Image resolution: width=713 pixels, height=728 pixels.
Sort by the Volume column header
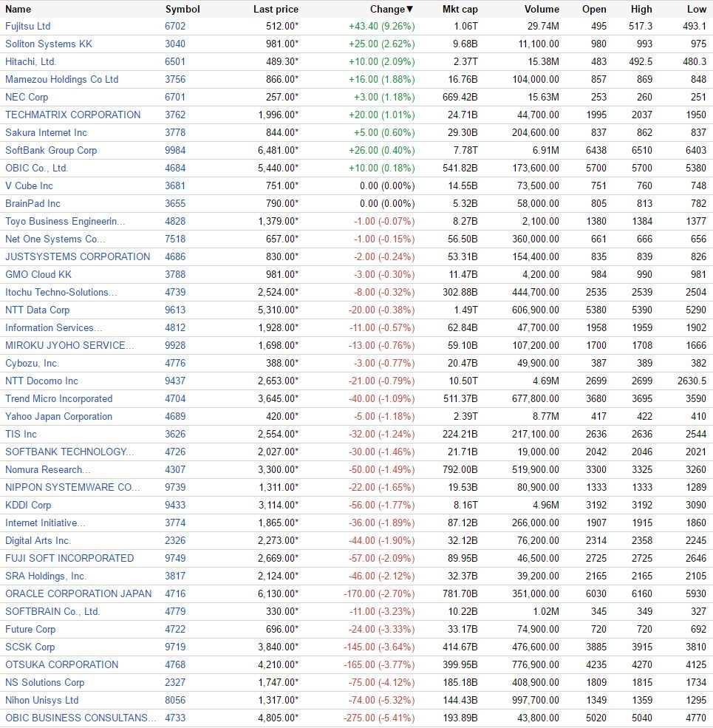[x=542, y=10]
